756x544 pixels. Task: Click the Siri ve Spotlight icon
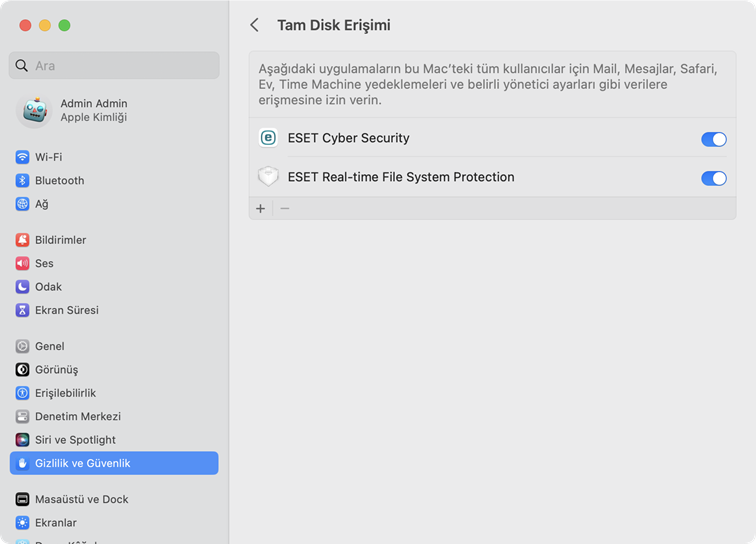[x=22, y=440]
